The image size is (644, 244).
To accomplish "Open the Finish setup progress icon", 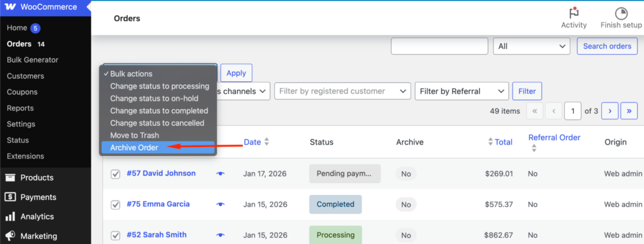I will [x=621, y=13].
